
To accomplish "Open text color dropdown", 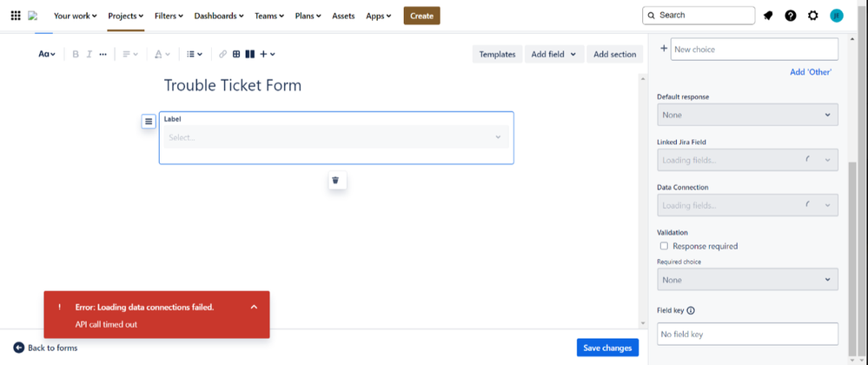I will tap(162, 54).
